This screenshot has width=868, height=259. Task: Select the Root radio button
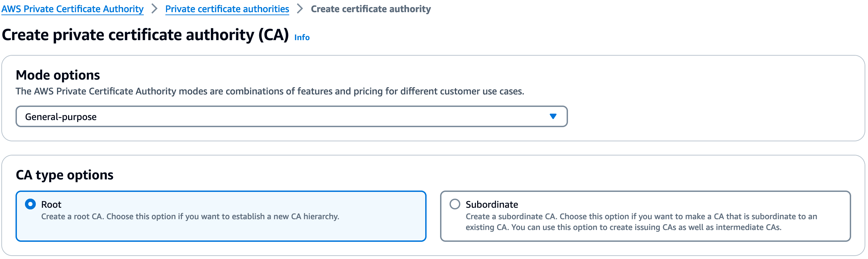coord(30,204)
